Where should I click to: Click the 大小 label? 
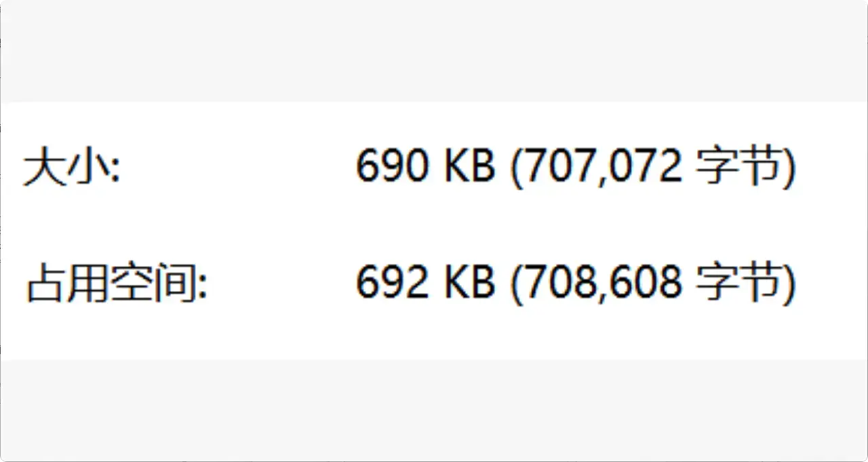tap(71, 167)
